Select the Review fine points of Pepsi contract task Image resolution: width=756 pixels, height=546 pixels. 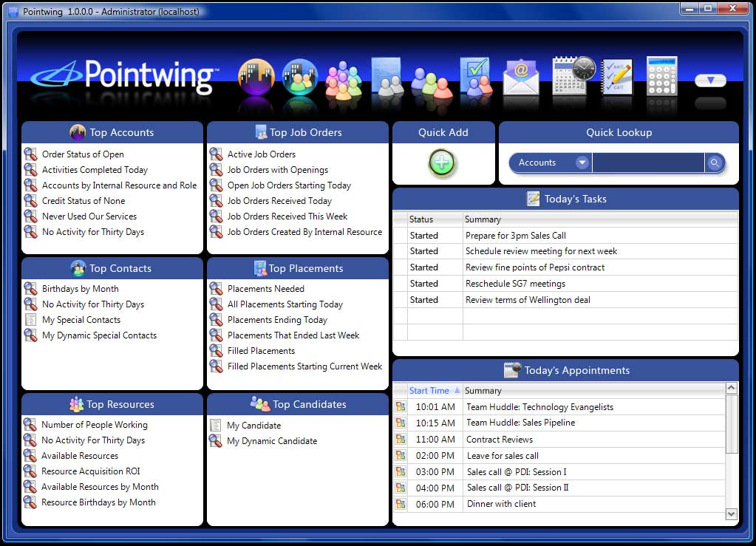pos(535,267)
